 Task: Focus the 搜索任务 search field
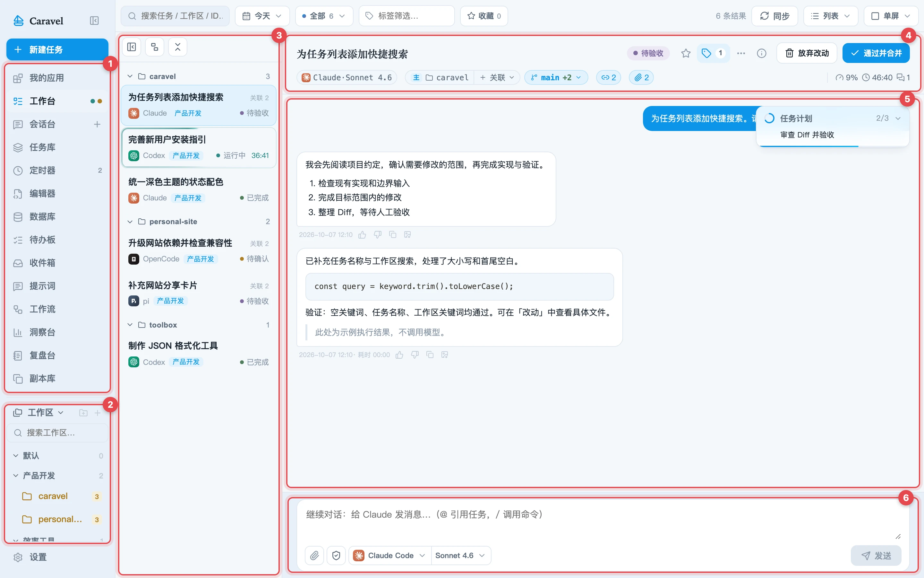[x=175, y=16]
